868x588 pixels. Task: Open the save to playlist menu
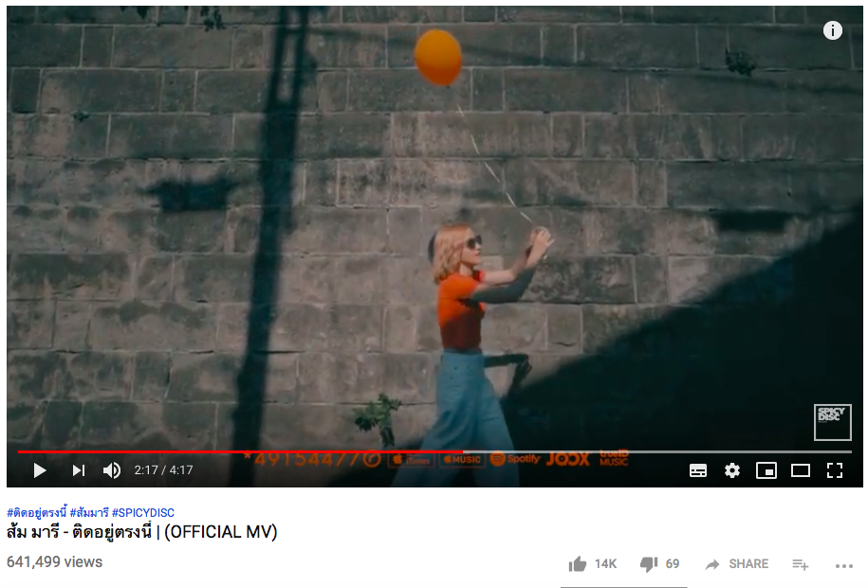point(800,564)
